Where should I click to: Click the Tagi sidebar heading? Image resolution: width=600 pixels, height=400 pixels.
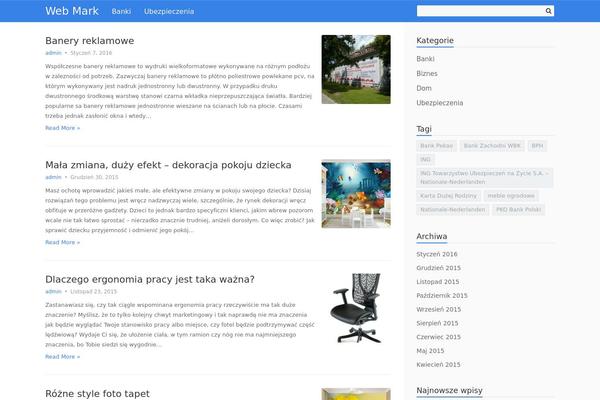tap(424, 129)
